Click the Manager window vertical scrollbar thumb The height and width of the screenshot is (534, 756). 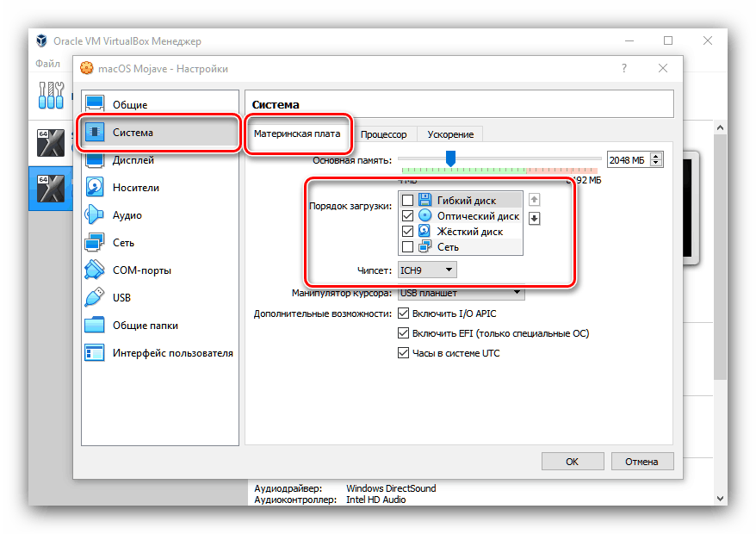[720, 257]
